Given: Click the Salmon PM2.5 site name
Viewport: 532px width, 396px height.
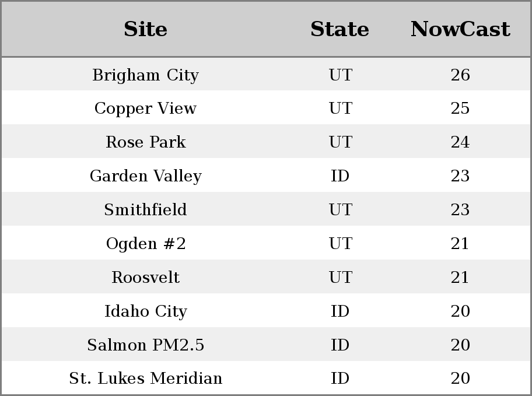Looking at the screenshot, I should [146, 345].
